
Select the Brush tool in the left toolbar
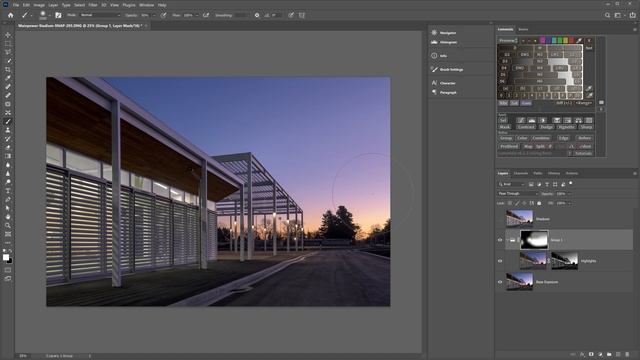[8, 121]
